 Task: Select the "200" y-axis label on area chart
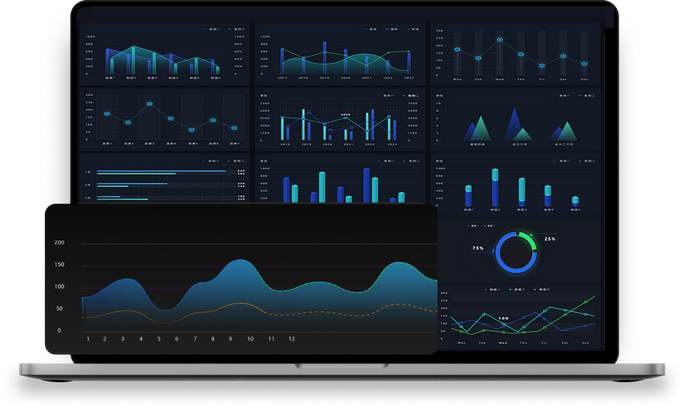59,243
